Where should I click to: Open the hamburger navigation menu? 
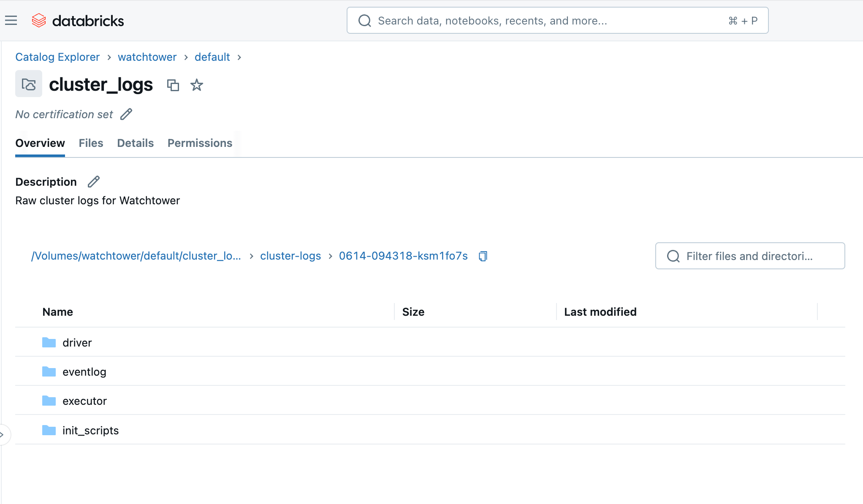click(11, 20)
